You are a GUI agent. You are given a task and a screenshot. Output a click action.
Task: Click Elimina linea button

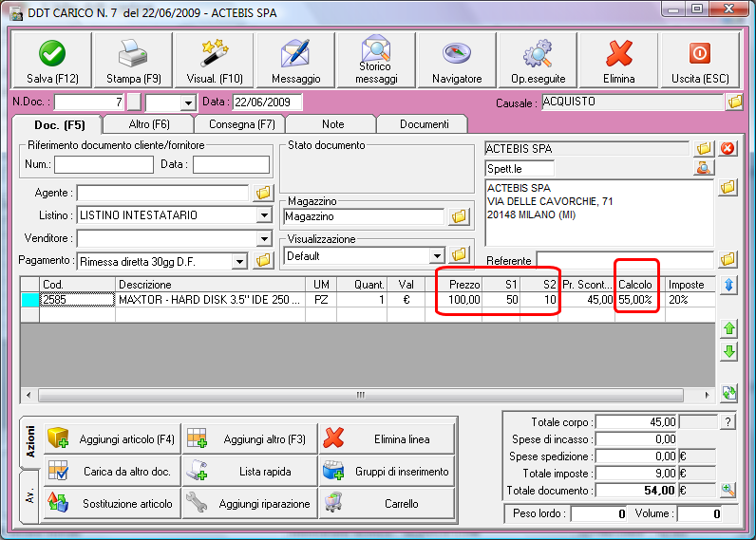[x=387, y=438]
